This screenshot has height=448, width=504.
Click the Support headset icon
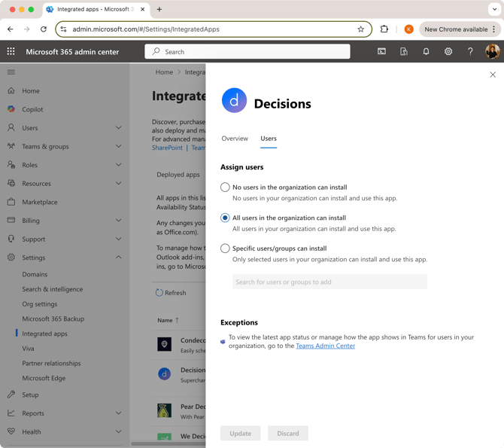pos(11,239)
